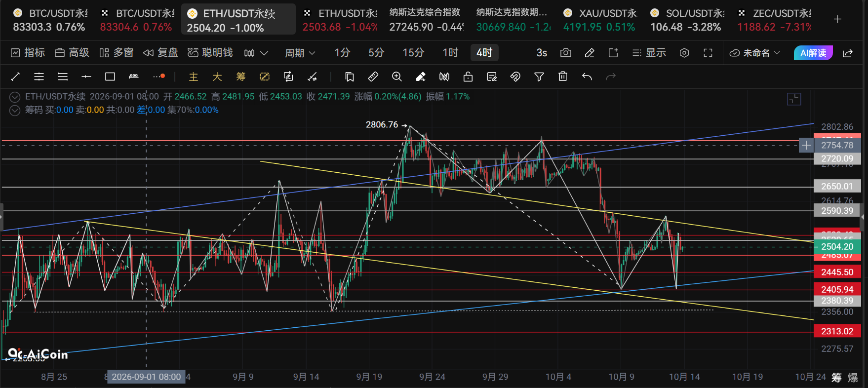Image resolution: width=868 pixels, height=388 pixels.
Task: Switch to the SOL/USDT永续 tab
Action: coord(687,20)
